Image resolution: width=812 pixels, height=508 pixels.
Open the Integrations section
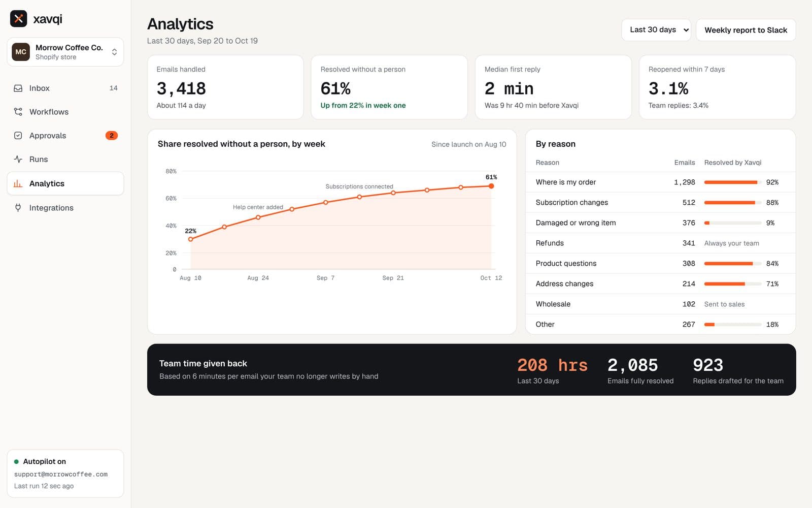coord(65,208)
